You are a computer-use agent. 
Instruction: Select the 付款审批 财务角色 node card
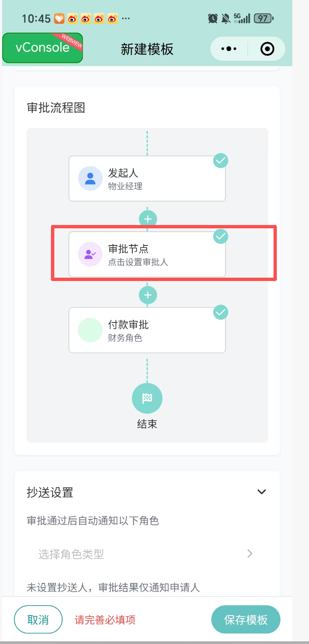point(147,330)
